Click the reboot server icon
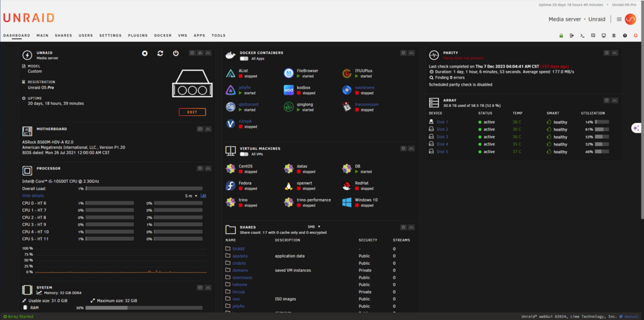This screenshot has height=320, width=644. point(160,53)
